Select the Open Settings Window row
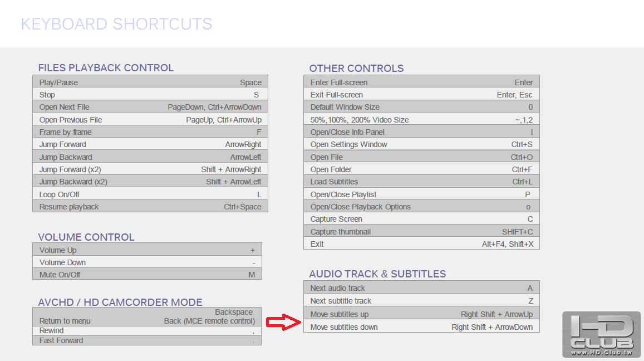The image size is (644, 361). point(421,144)
